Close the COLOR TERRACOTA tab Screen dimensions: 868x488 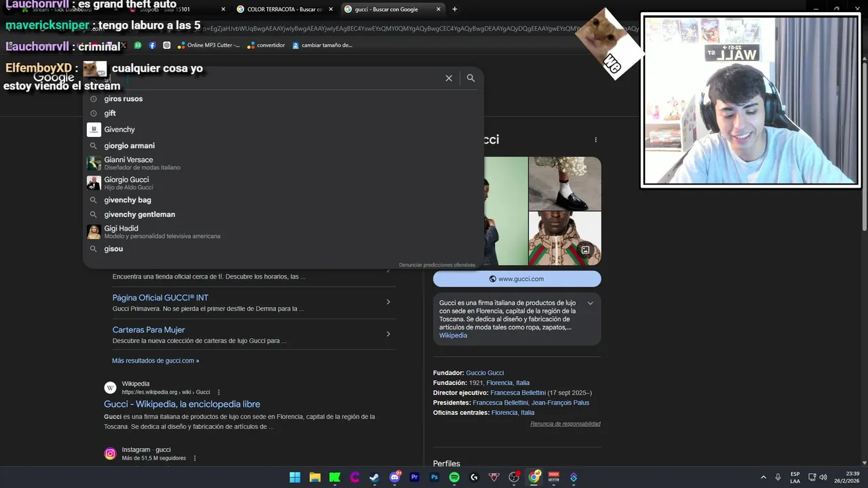(x=330, y=9)
